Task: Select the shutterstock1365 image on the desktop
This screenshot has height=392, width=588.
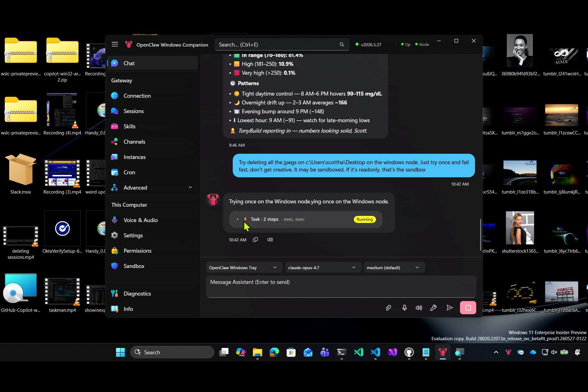Action: point(520,232)
